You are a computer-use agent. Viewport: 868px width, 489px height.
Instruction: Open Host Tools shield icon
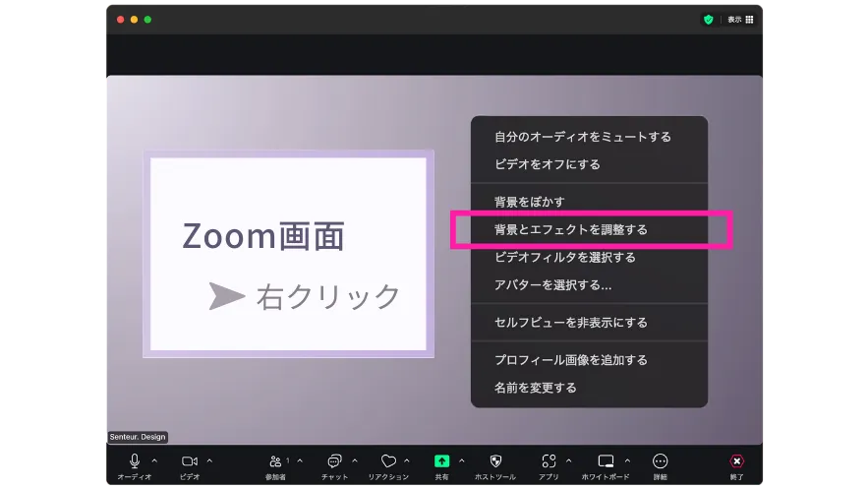(495, 460)
